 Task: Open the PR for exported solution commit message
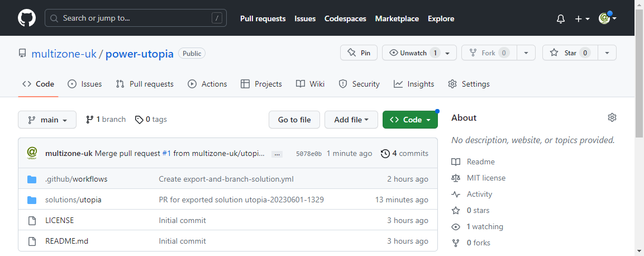(x=241, y=200)
